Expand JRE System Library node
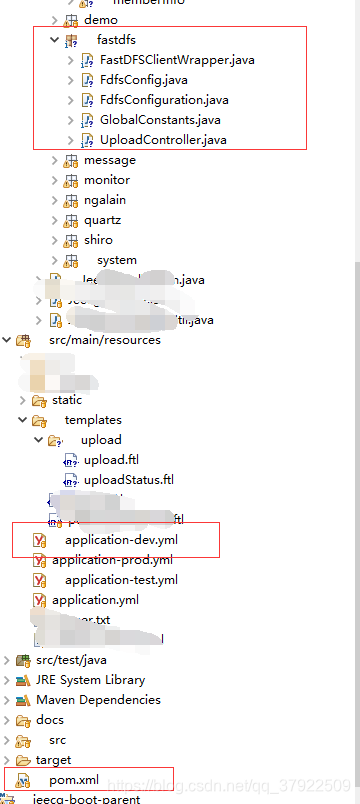360x804 pixels. (x=7, y=680)
